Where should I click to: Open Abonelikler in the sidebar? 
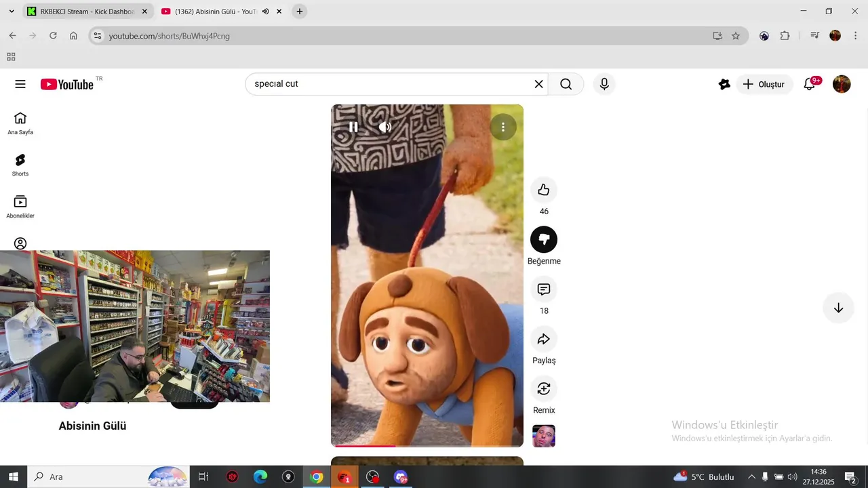point(20,207)
